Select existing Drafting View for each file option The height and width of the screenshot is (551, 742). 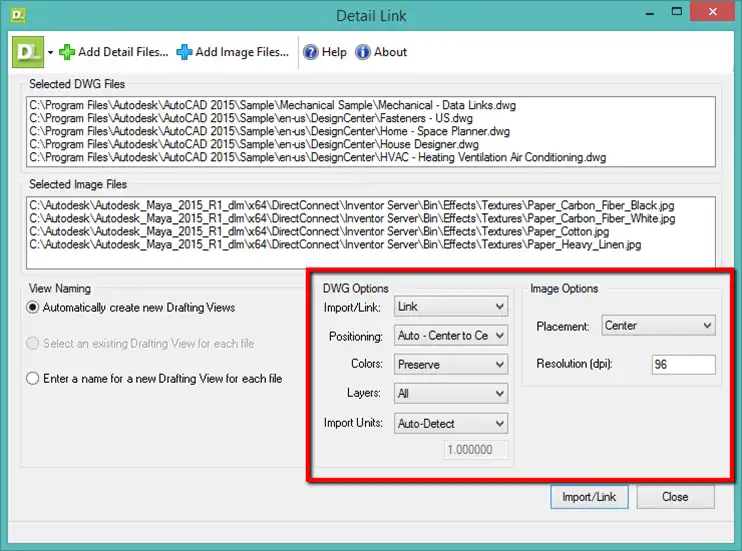point(32,343)
